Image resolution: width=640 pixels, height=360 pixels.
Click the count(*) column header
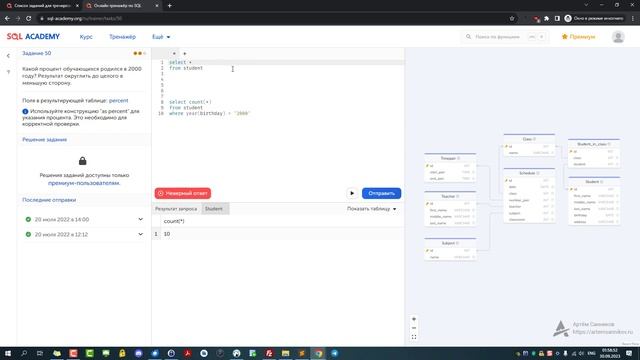coord(174,221)
